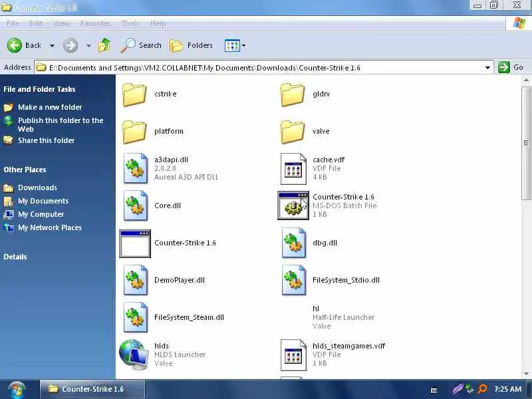Viewport: 532px width, 399px height.
Task: Select the hlds_steamgames.vdf file icon
Action: click(293, 354)
